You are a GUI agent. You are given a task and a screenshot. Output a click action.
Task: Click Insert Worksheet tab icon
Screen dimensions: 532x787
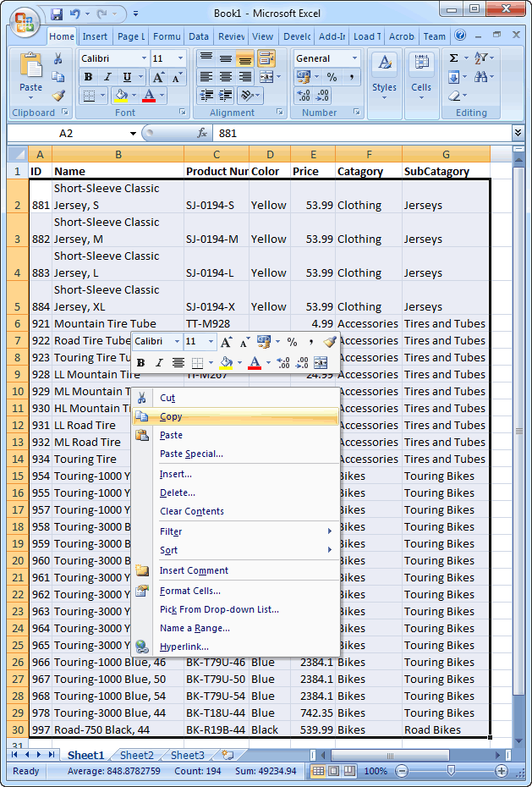(x=228, y=755)
